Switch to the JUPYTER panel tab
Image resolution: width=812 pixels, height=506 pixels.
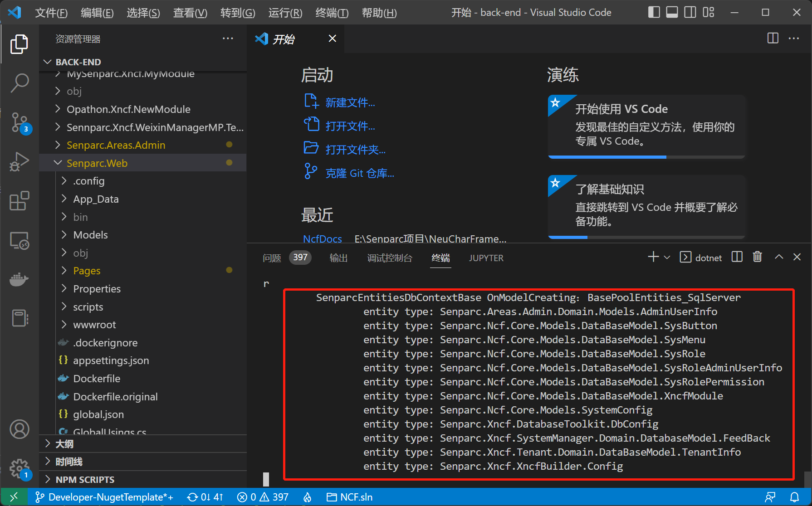pos(486,258)
